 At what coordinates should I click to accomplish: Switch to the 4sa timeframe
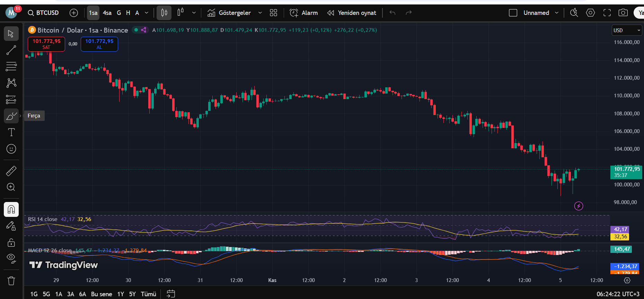point(107,13)
